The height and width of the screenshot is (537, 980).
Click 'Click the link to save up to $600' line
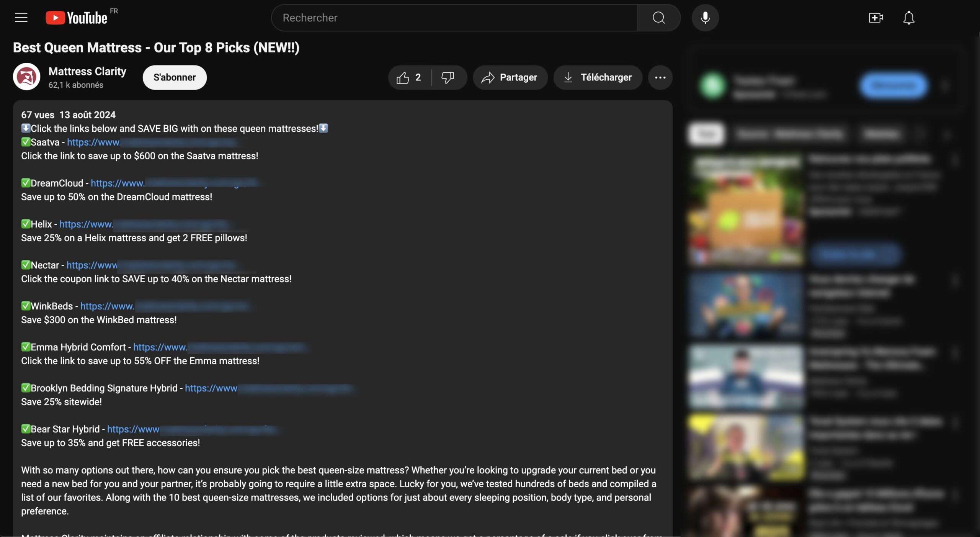tap(140, 156)
